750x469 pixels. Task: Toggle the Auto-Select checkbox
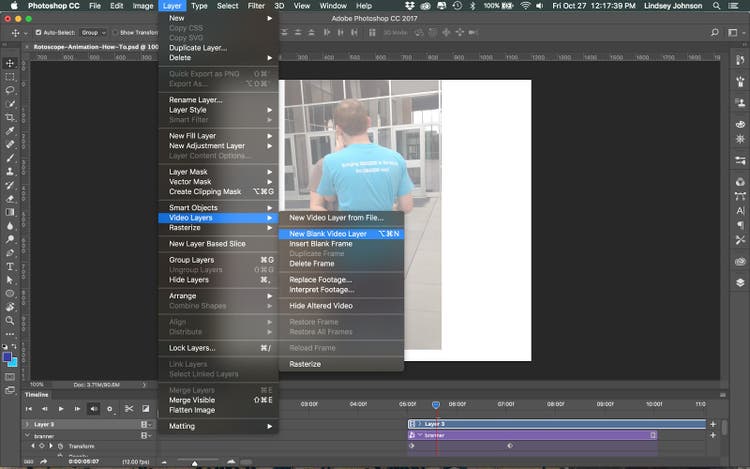[38, 33]
